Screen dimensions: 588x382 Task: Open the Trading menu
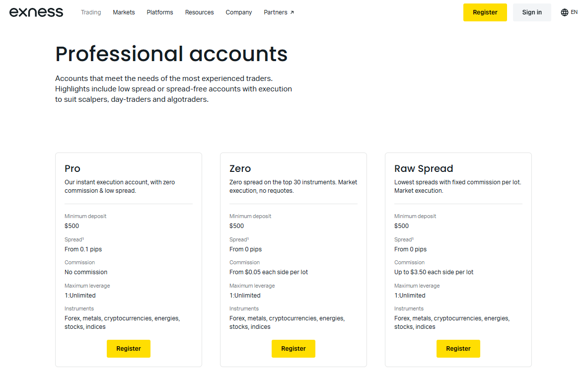pyautogui.click(x=91, y=12)
